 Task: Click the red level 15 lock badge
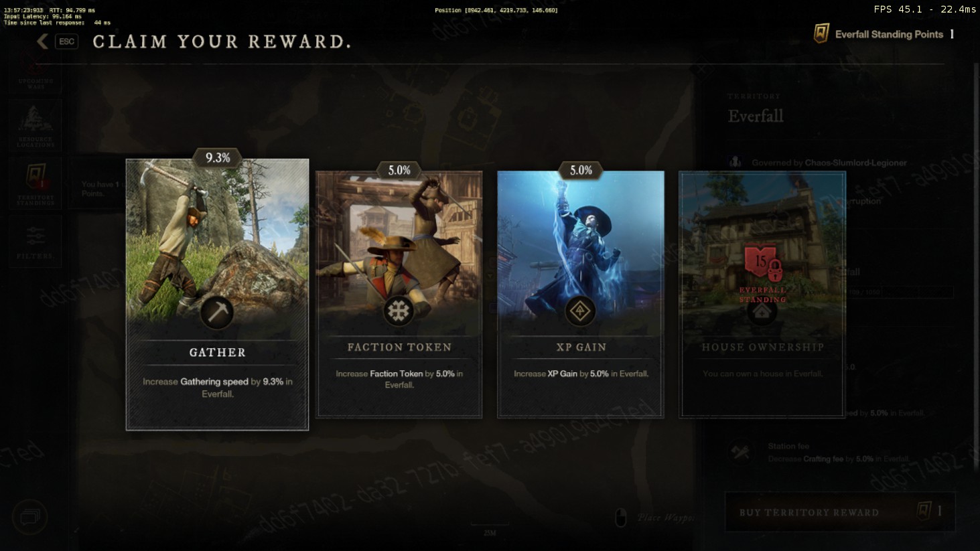point(763,263)
